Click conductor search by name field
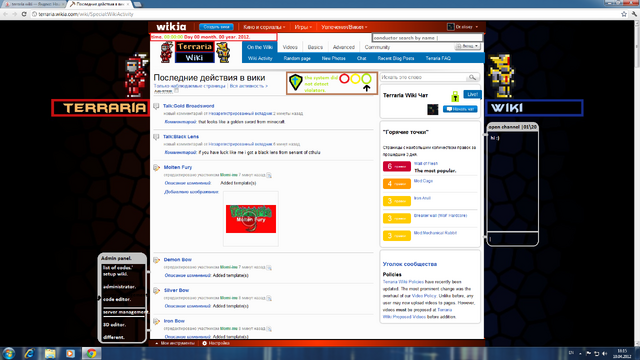Image resolution: width=640 pixels, height=360 pixels. [x=427, y=38]
